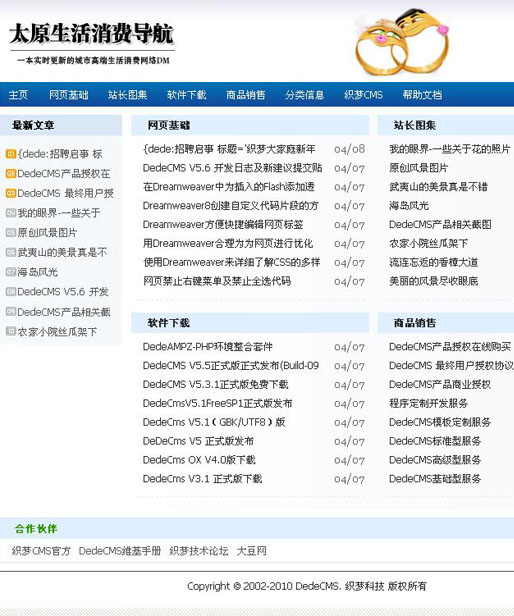
Task: Visit partner link DedeCMS维基手册
Action: click(x=120, y=551)
